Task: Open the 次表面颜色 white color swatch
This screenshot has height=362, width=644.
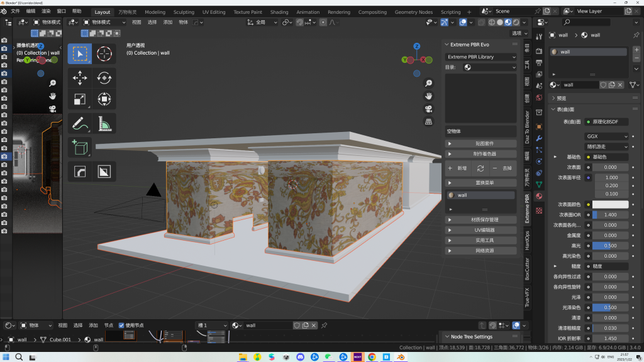Action: (x=610, y=204)
